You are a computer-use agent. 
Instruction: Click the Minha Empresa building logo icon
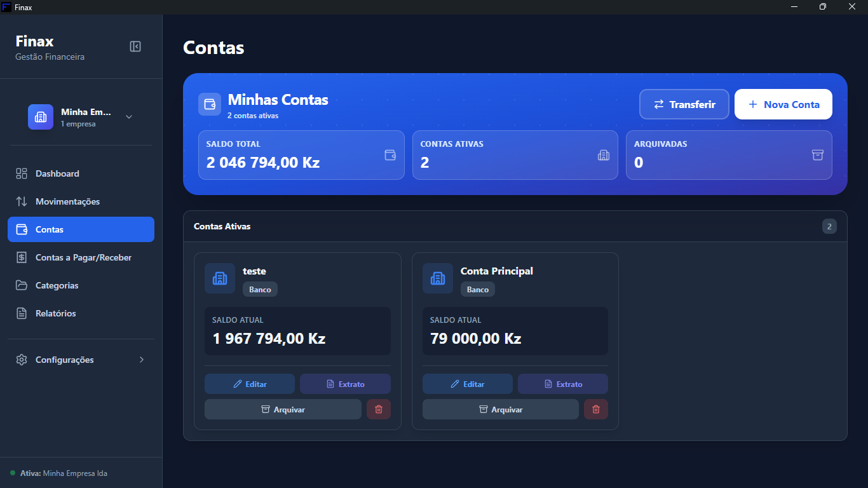tap(41, 117)
